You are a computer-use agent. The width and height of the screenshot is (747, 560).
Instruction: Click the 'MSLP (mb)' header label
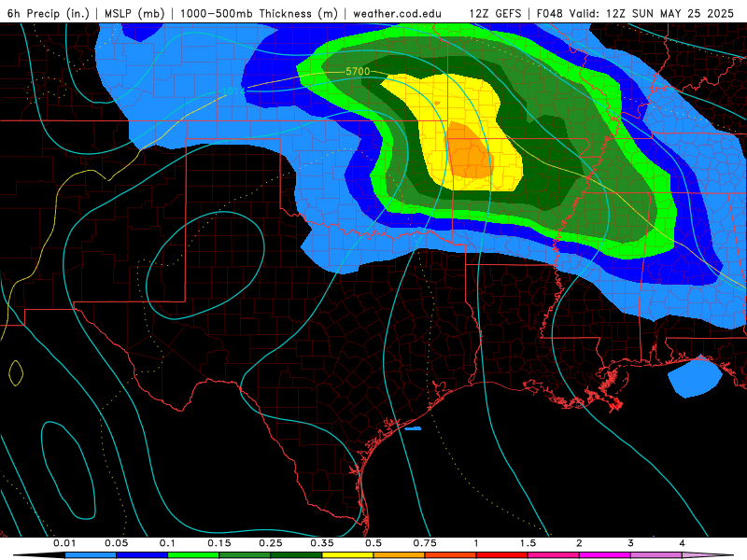click(134, 13)
